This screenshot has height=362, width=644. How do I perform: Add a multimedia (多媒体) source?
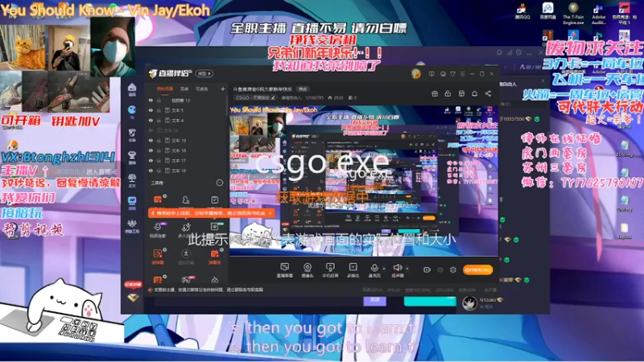[x=353, y=267]
